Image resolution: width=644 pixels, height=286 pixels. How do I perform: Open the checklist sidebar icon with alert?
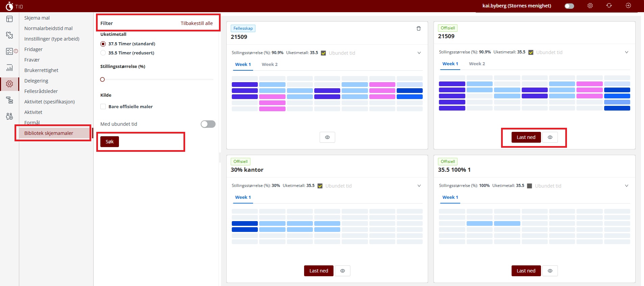(11, 51)
